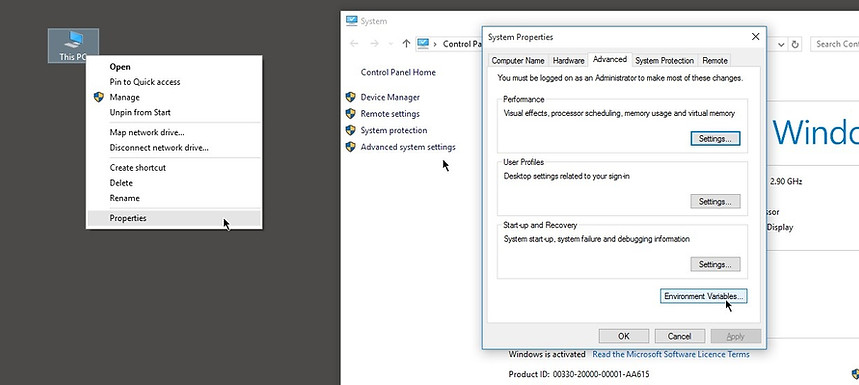Click the Control Panel breadcrumb in address bar

pyautogui.click(x=462, y=44)
